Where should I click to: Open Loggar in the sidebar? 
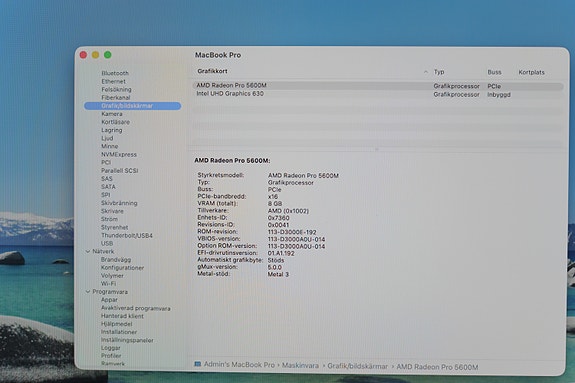(x=111, y=348)
